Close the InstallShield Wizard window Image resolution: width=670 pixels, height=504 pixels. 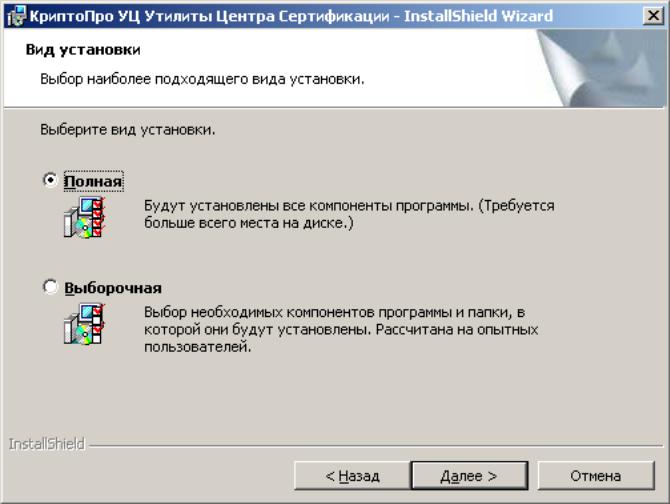point(653,16)
